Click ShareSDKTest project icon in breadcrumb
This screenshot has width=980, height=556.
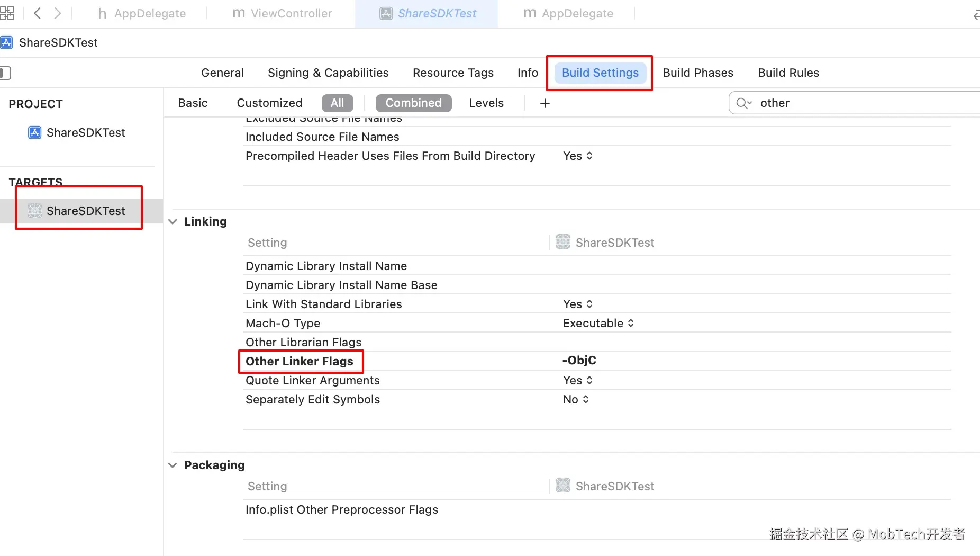click(x=6, y=42)
